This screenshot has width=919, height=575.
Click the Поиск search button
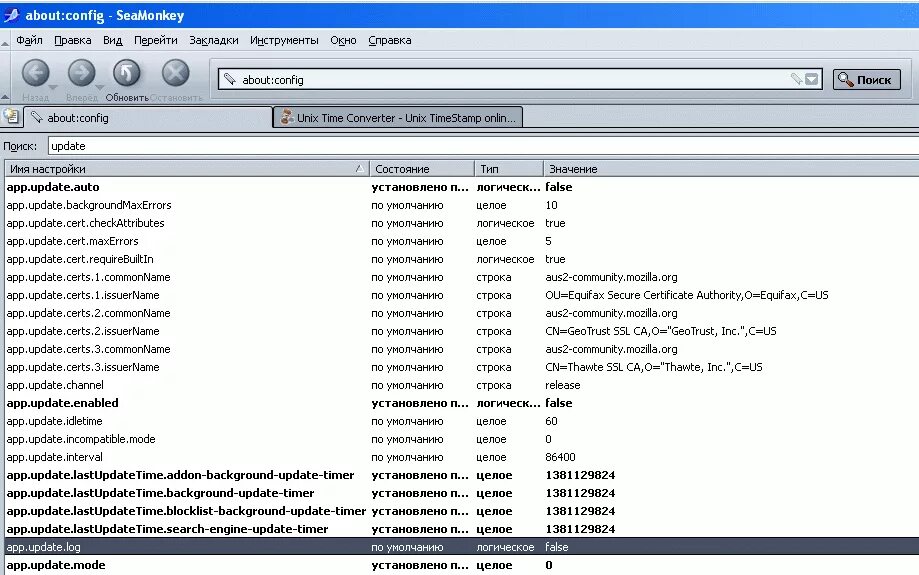(866, 80)
